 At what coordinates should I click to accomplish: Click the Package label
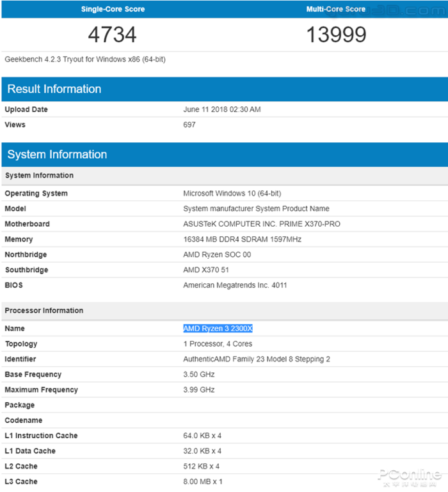[x=20, y=406]
